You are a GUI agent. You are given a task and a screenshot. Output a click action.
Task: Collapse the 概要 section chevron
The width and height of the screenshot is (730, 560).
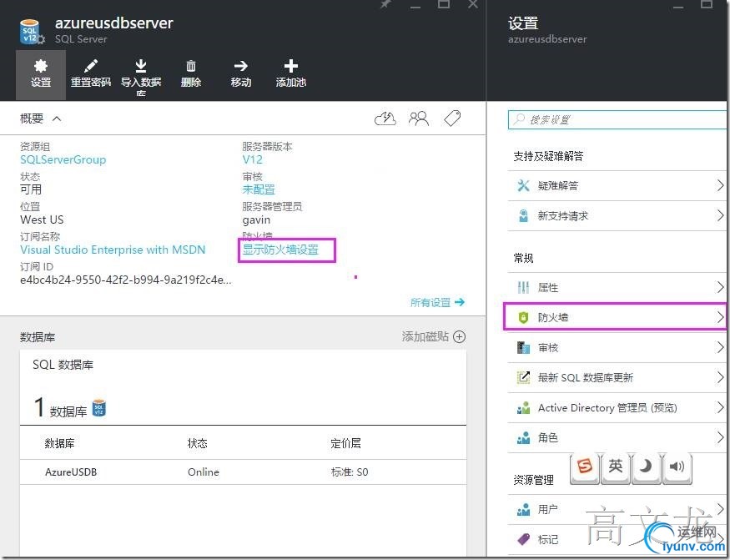(x=57, y=119)
